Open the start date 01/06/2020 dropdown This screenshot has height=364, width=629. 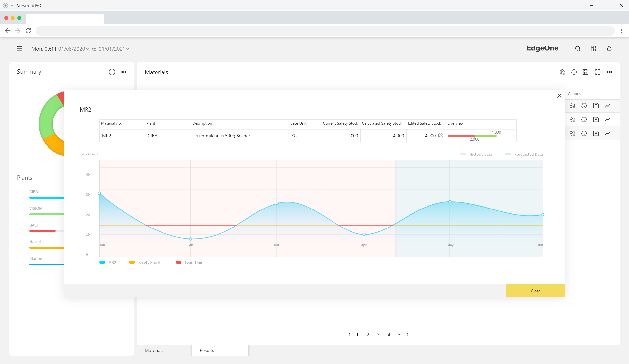pyautogui.click(x=74, y=49)
